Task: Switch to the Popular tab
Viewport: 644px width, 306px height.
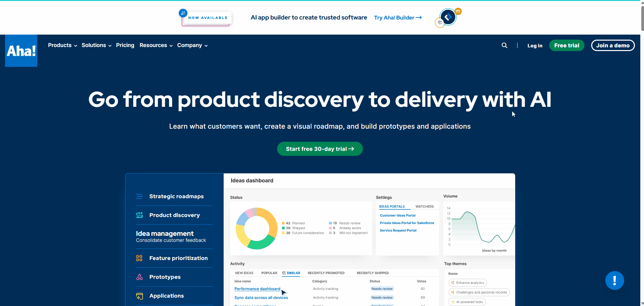Action: 269,273
